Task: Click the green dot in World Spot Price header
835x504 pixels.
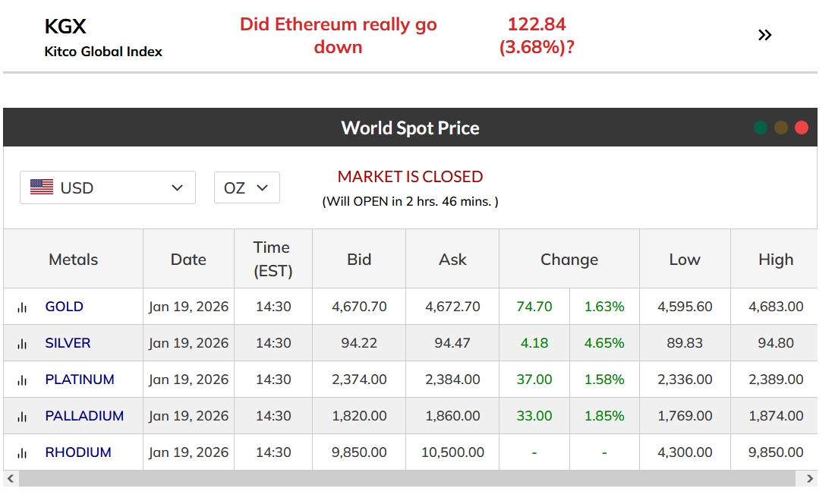Action: [x=761, y=128]
